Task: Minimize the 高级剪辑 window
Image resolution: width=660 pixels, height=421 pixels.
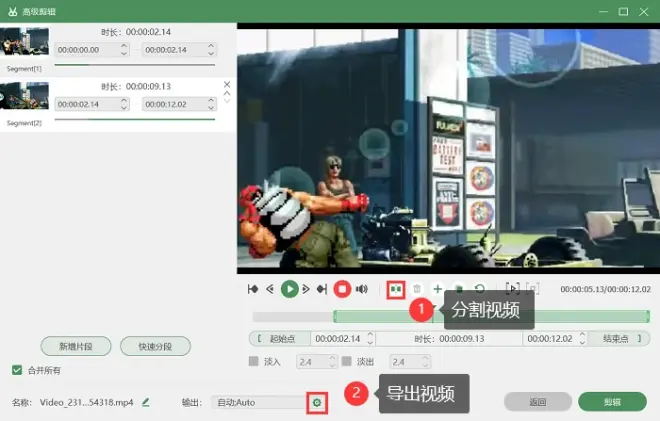Action: 603,11
